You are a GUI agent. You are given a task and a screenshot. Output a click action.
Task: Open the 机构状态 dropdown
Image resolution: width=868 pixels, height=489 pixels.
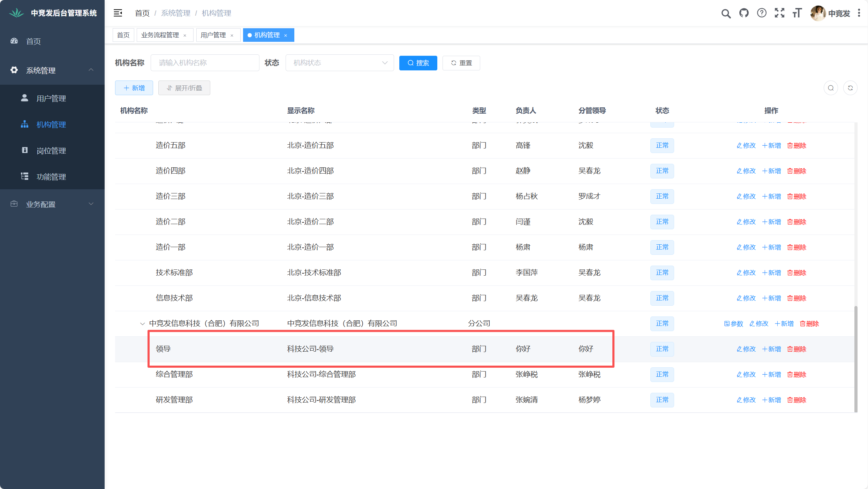point(339,63)
